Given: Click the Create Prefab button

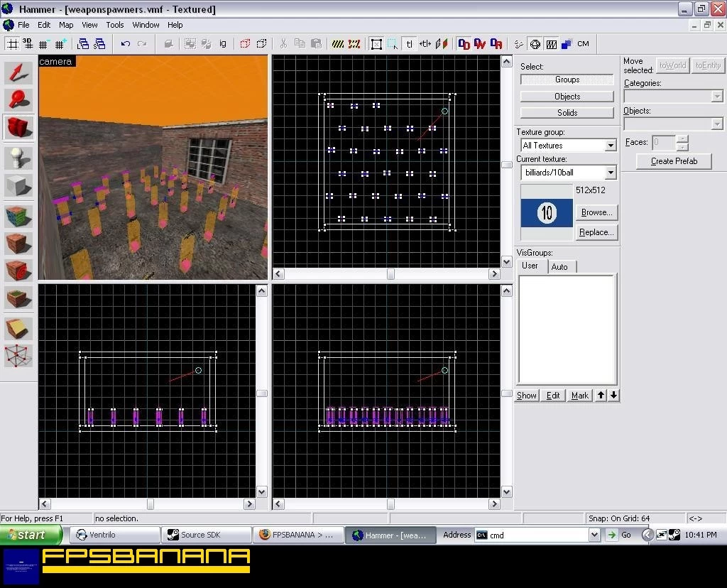Looking at the screenshot, I should tap(674, 161).
